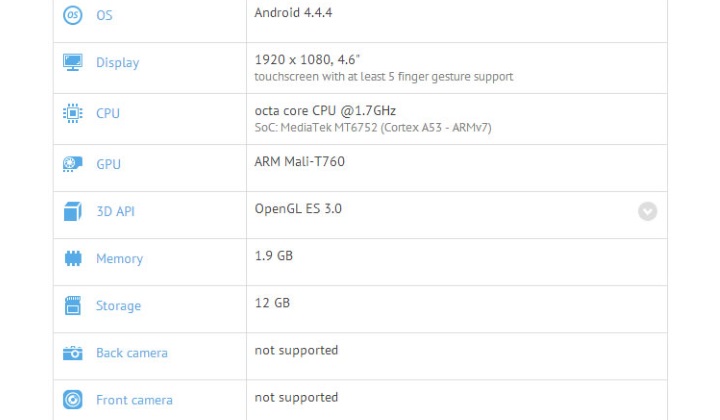Click the Storage card icon
Image resolution: width=720 pixels, height=420 pixels.
(x=73, y=305)
